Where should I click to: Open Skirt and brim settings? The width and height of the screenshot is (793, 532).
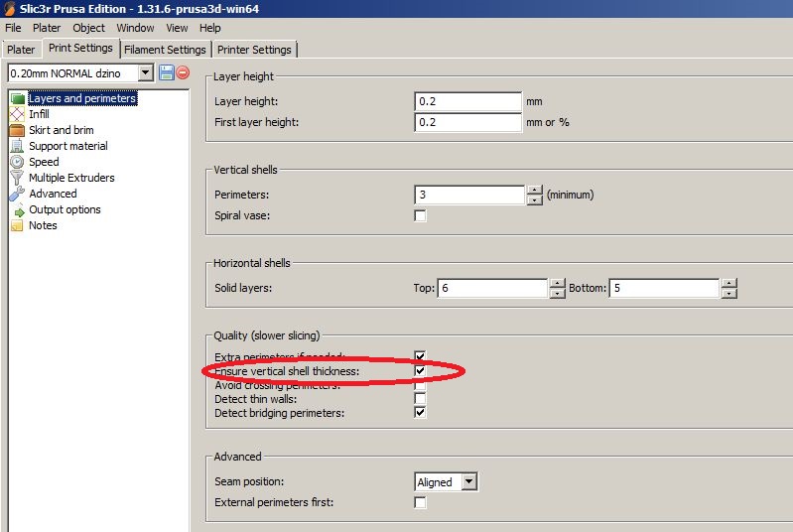pyautogui.click(x=61, y=130)
